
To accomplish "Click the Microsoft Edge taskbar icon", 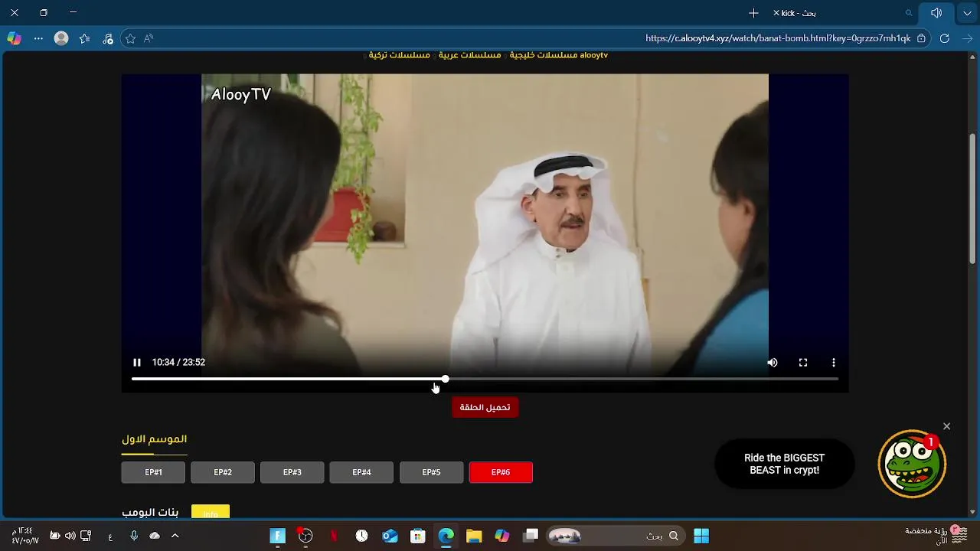I will (x=446, y=536).
